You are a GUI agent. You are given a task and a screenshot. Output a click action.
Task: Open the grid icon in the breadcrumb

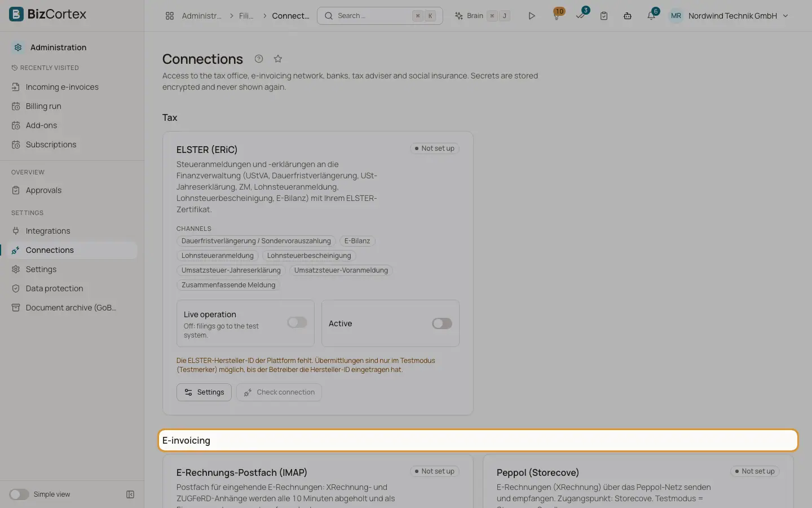click(x=170, y=16)
